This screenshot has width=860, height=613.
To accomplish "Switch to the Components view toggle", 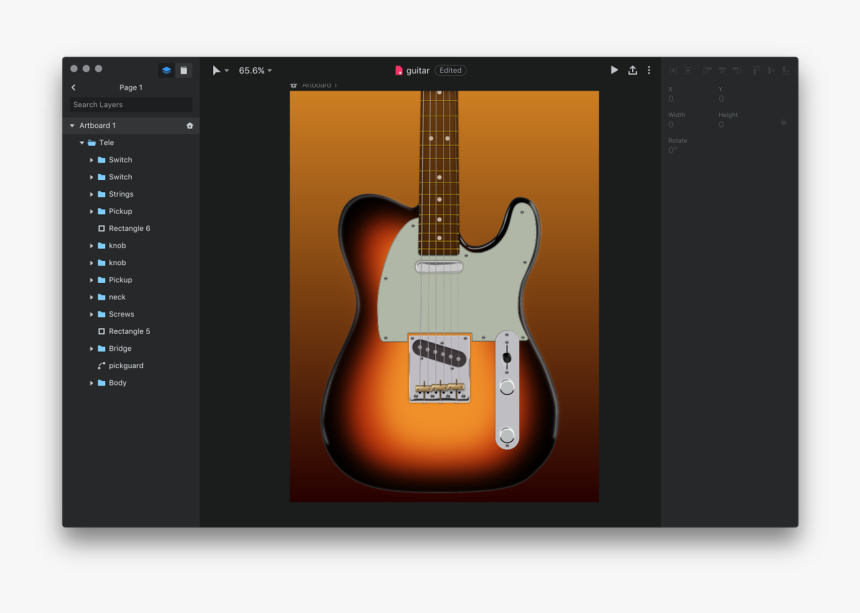I will pyautogui.click(x=184, y=70).
